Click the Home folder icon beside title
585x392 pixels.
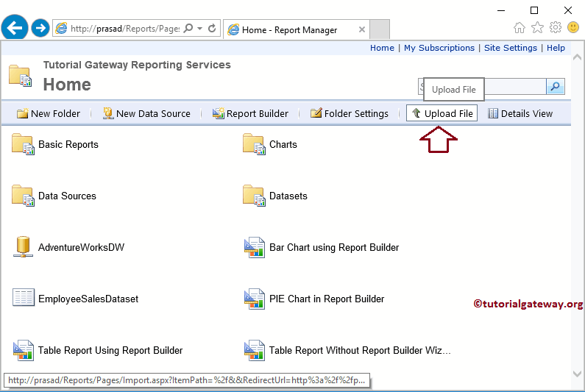pyautogui.click(x=20, y=76)
